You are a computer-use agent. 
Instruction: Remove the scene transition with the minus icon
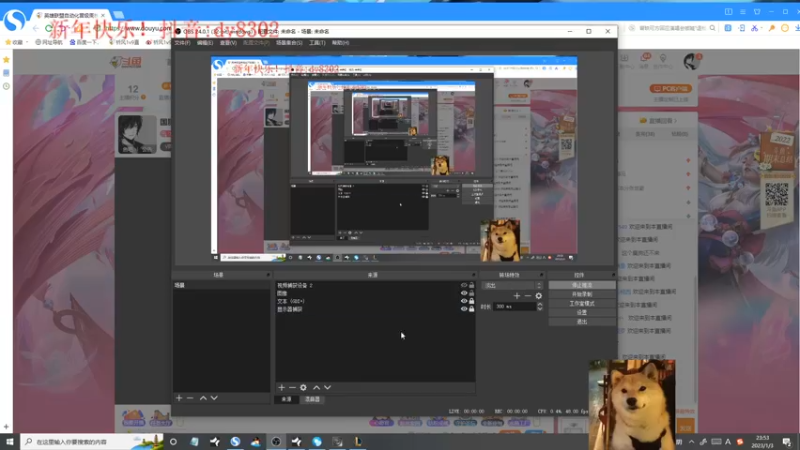point(528,296)
